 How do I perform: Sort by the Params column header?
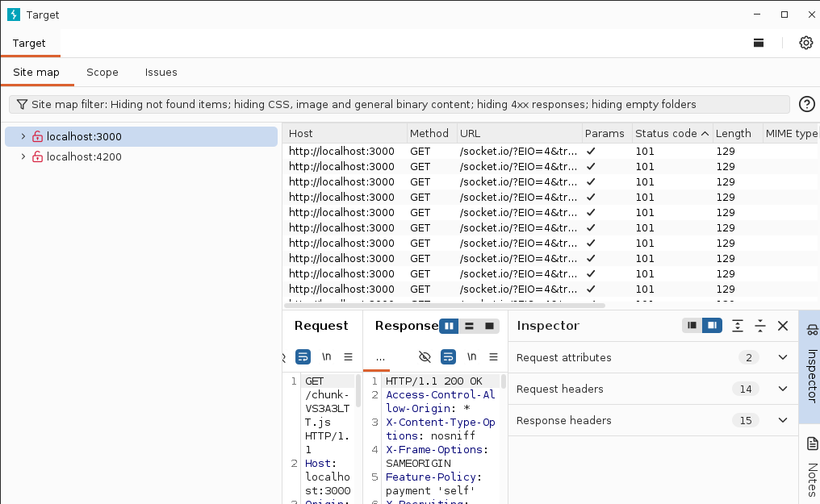[x=607, y=134]
